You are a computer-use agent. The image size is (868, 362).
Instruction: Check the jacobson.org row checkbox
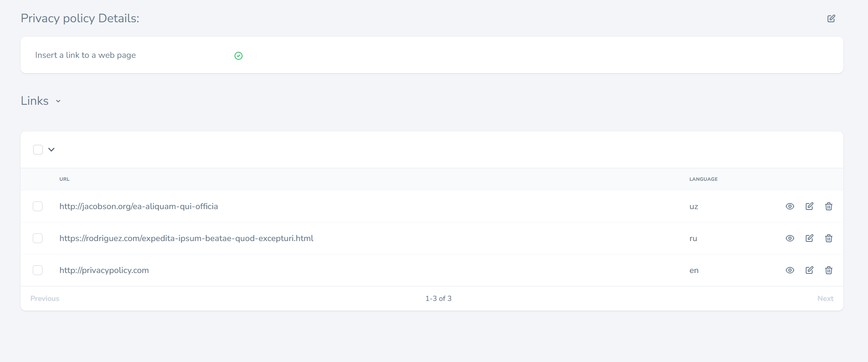pos(38,206)
